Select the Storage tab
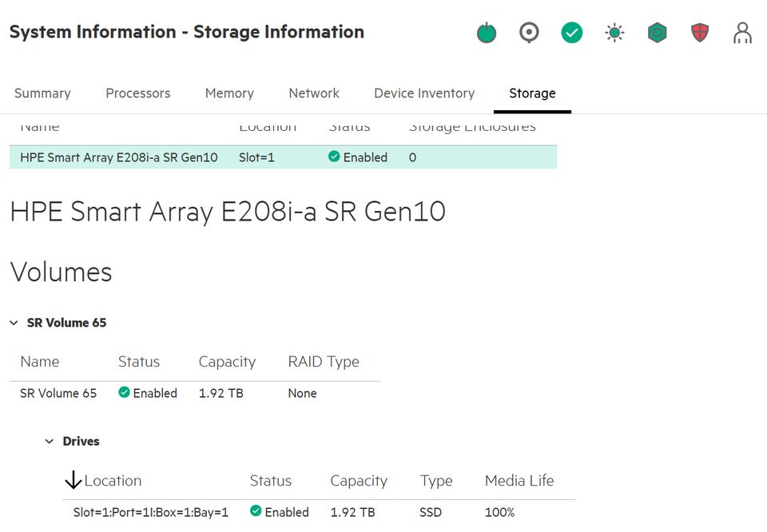The height and width of the screenshot is (532, 767). [532, 93]
